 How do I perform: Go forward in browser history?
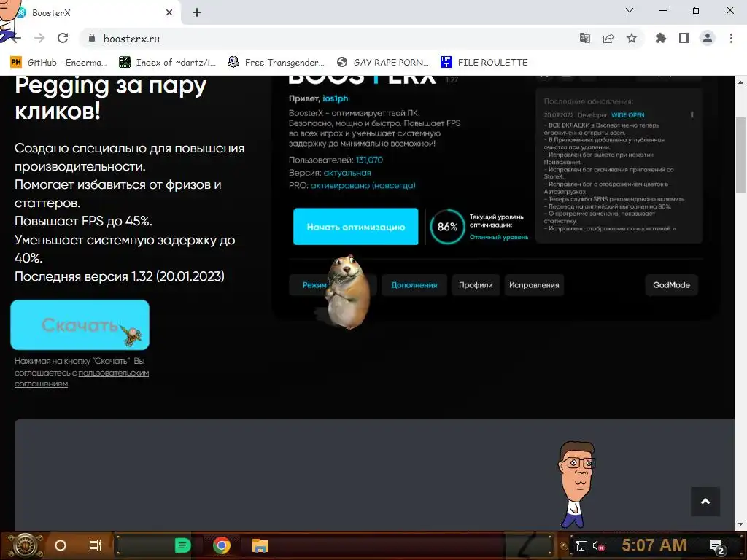point(39,38)
